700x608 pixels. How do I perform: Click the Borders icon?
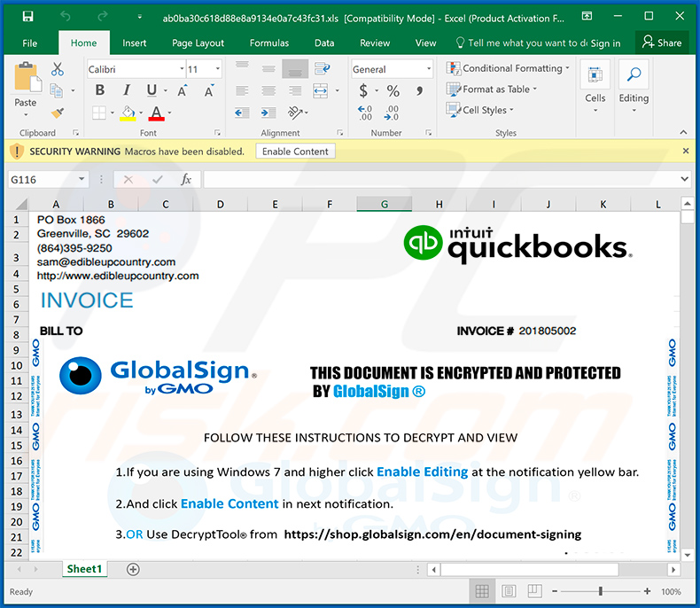pyautogui.click(x=99, y=113)
